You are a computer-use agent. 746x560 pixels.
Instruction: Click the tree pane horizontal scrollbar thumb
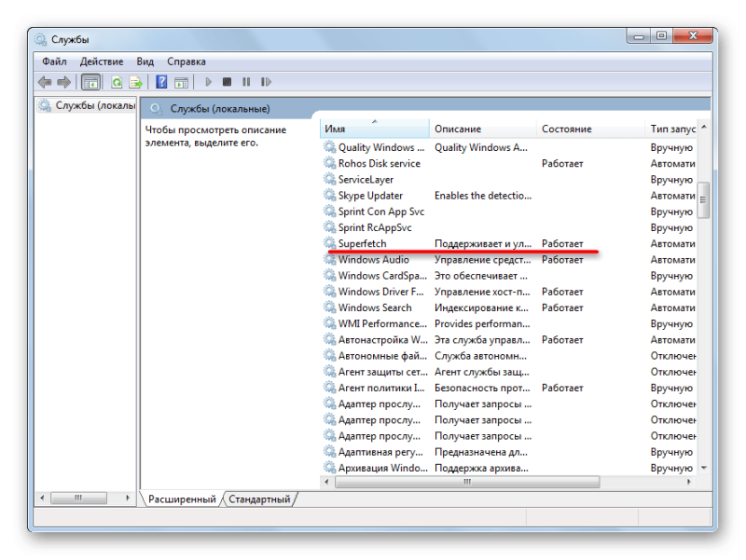(x=78, y=498)
